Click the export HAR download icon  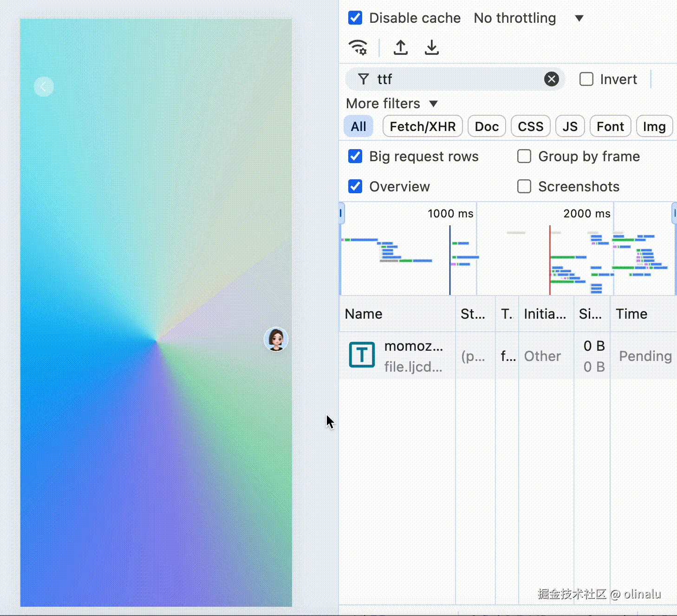pyautogui.click(x=432, y=47)
